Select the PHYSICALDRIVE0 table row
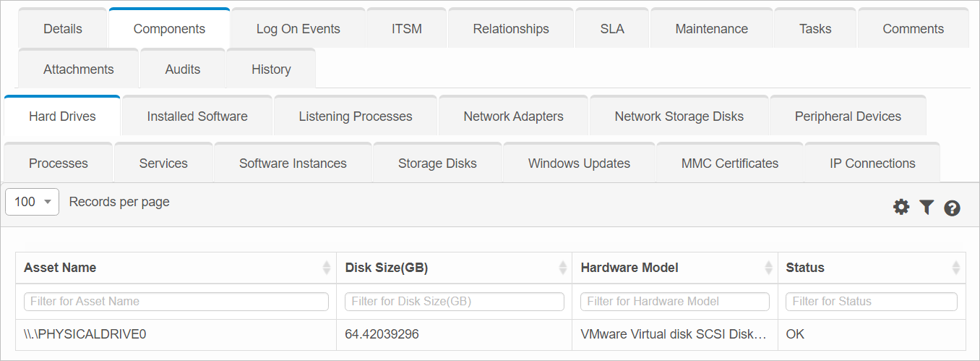Image resolution: width=980 pixels, height=361 pixels. (x=85, y=334)
